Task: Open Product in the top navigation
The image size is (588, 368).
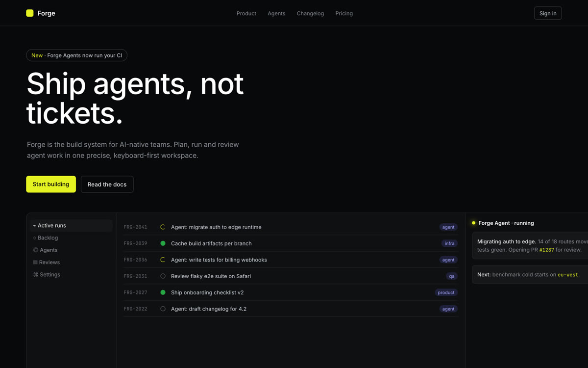Action: (246, 13)
